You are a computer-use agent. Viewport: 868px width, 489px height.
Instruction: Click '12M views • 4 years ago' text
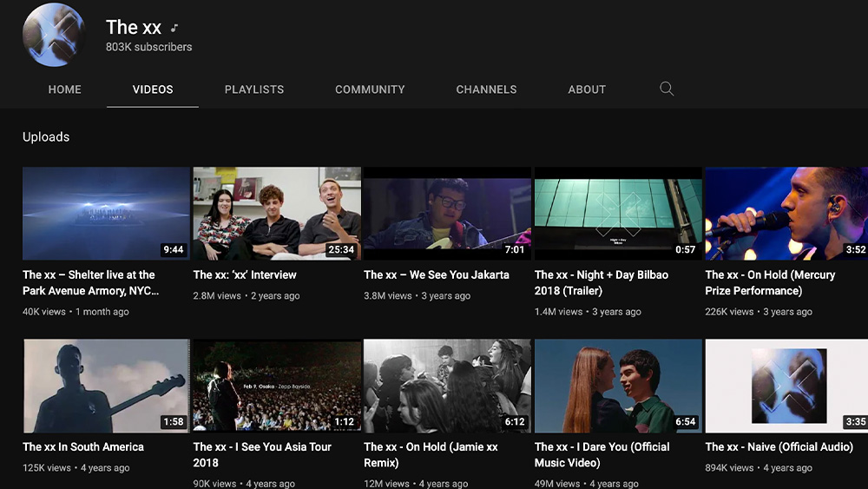pos(416,484)
